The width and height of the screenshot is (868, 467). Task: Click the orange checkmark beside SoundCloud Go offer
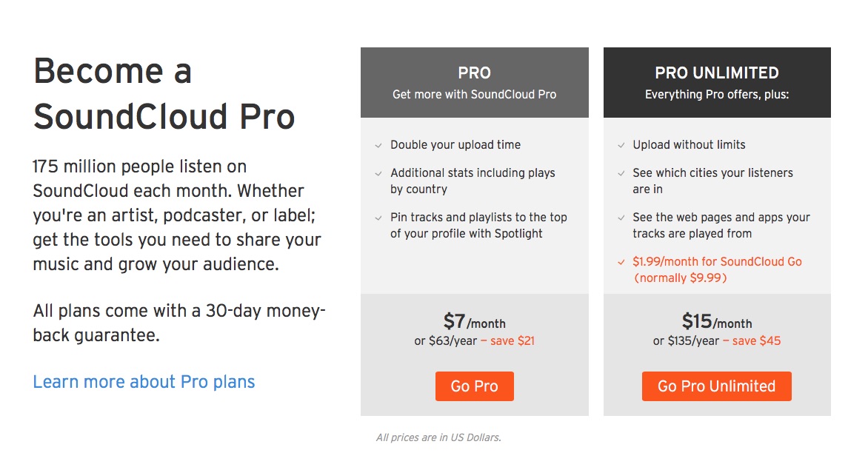pos(621,263)
